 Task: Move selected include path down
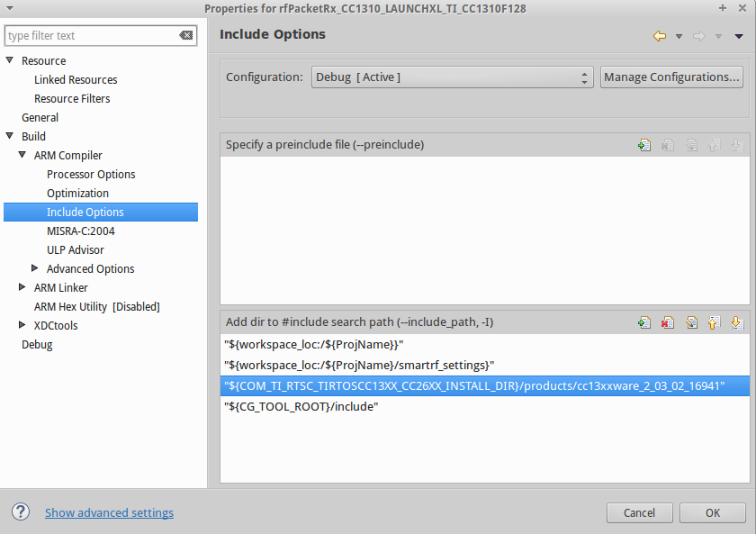(736, 322)
